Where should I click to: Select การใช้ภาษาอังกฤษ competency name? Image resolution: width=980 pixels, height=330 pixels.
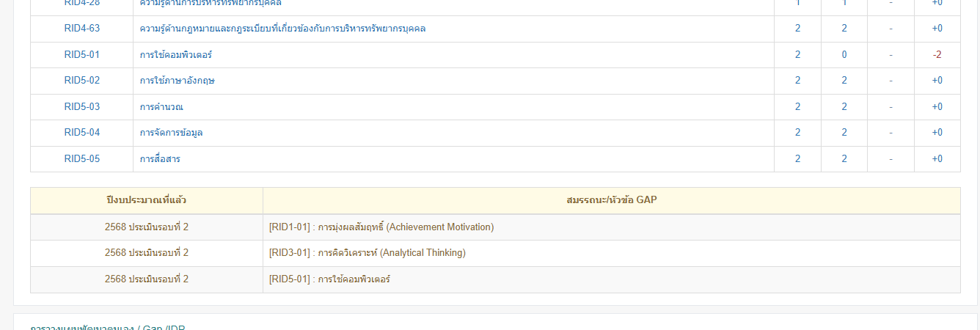(x=177, y=81)
